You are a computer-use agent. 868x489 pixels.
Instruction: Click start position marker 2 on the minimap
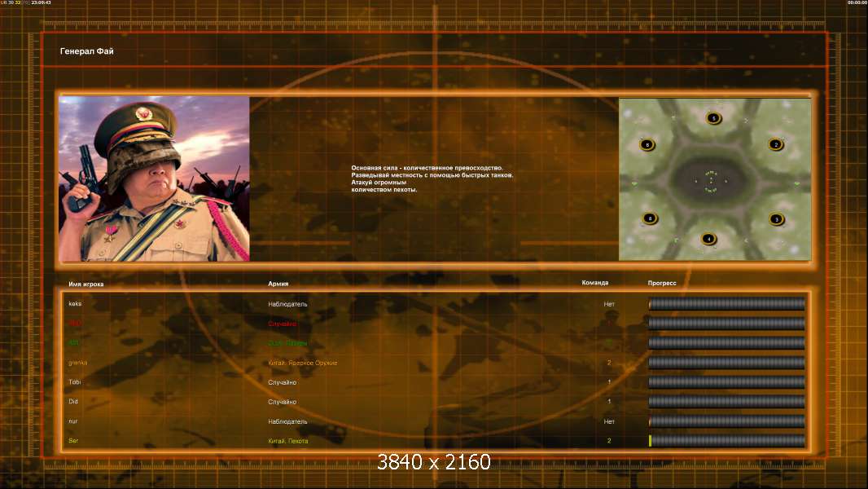click(x=775, y=144)
